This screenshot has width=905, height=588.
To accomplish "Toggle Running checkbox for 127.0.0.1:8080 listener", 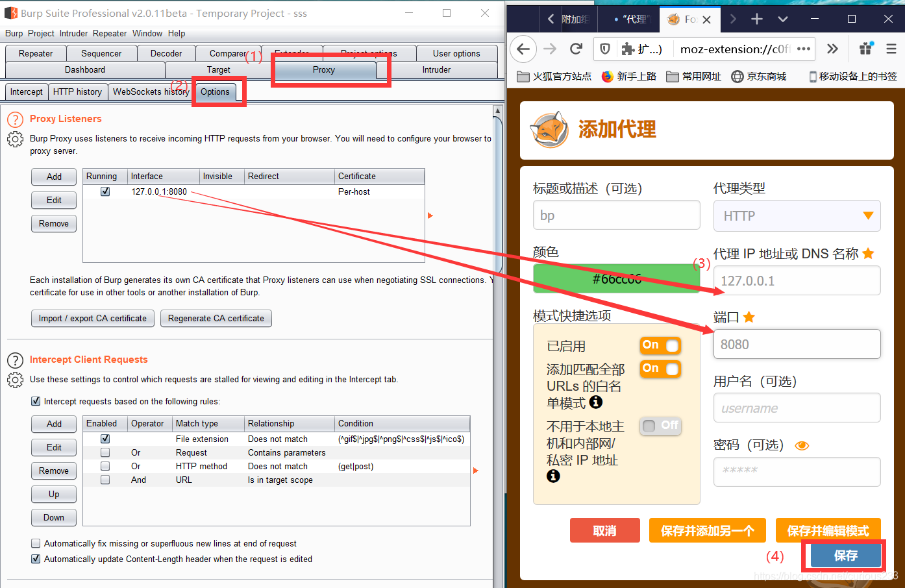I will click(105, 191).
